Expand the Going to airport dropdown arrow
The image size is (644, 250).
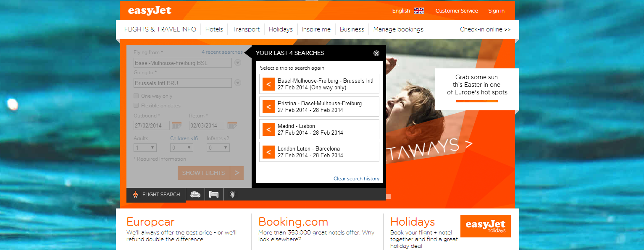click(x=238, y=83)
